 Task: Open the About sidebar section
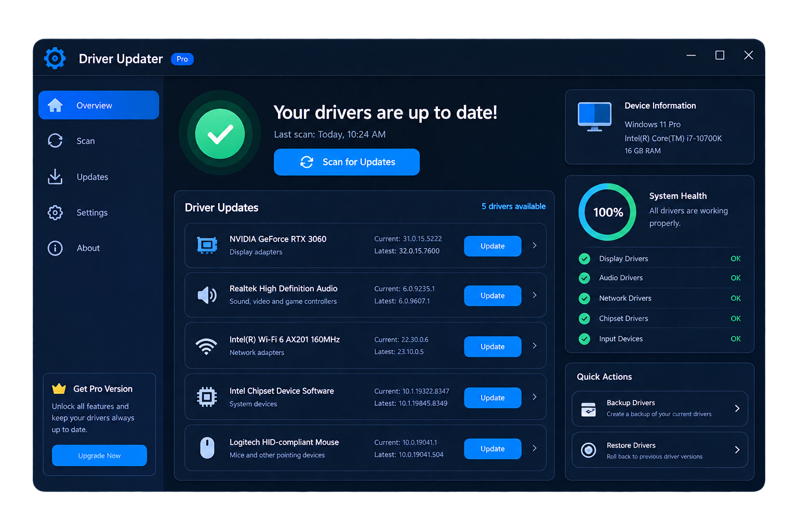click(99, 248)
